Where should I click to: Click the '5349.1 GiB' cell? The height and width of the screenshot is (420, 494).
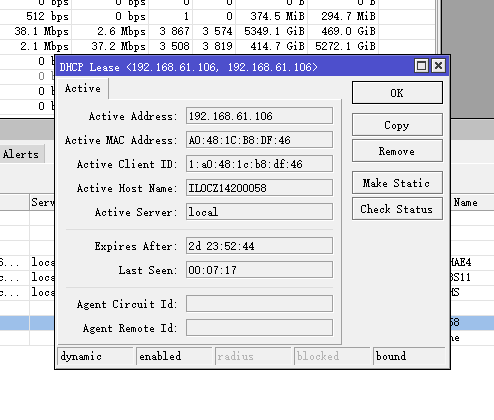tap(272, 31)
